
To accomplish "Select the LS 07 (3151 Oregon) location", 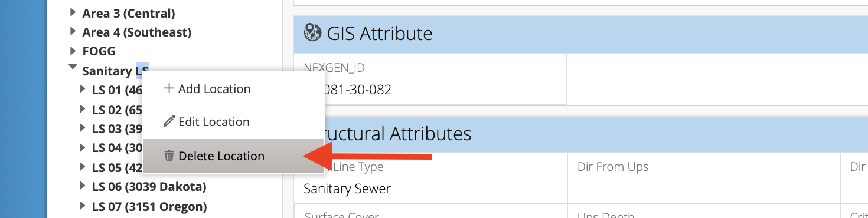I will [x=149, y=207].
